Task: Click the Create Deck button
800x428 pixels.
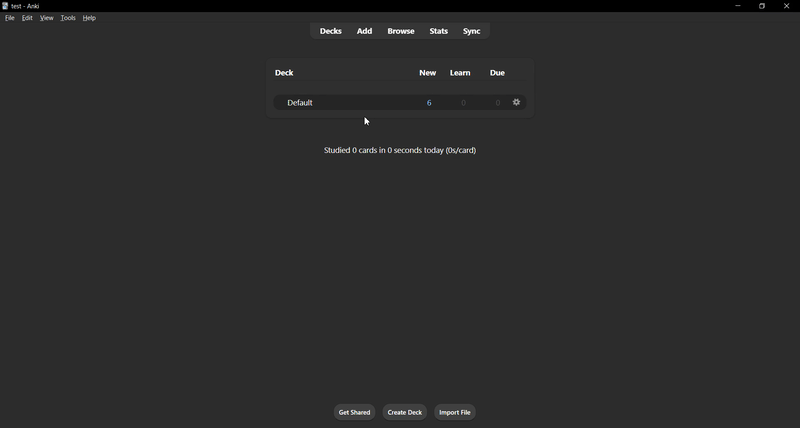Action: (x=405, y=412)
